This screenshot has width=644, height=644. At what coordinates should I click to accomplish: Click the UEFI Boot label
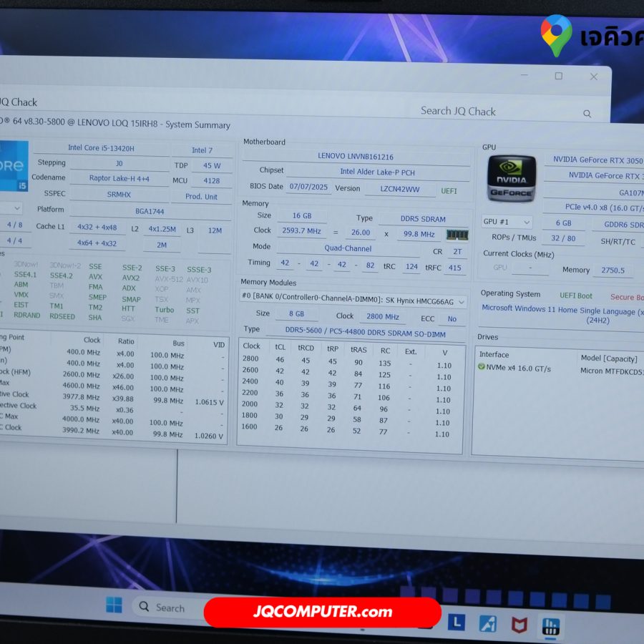pyautogui.click(x=576, y=296)
